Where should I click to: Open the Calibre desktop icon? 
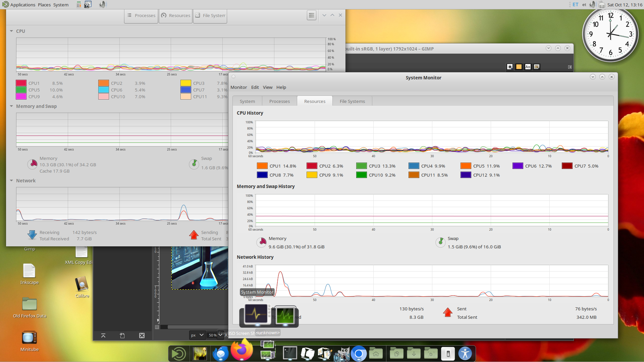(82, 287)
